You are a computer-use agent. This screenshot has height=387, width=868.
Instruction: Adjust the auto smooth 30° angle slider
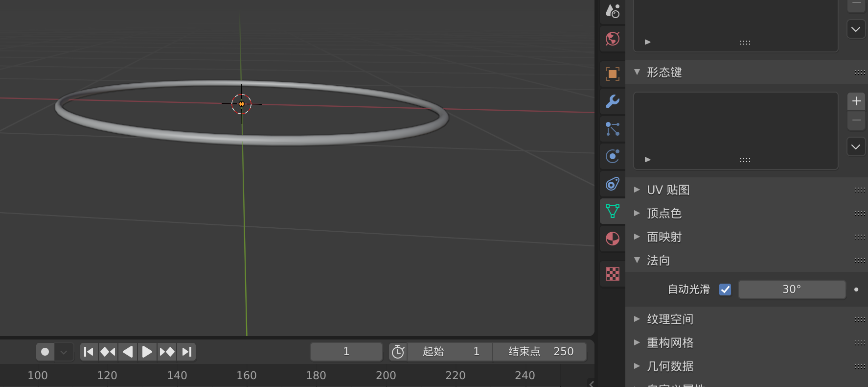tap(792, 290)
